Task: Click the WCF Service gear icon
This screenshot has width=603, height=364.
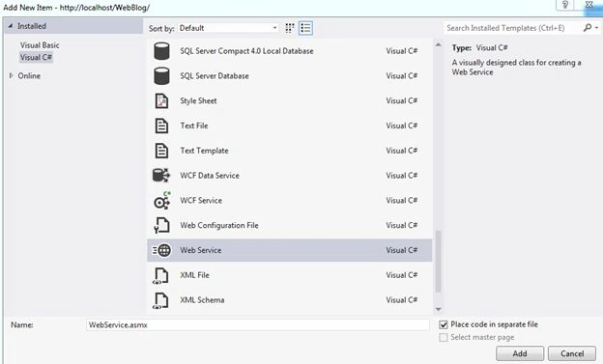Action: click(x=162, y=200)
